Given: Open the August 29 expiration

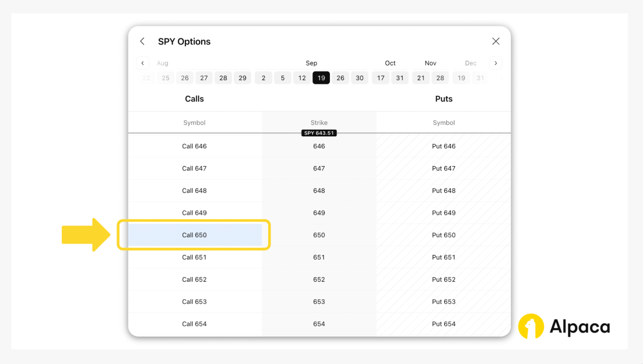Looking at the screenshot, I should [x=242, y=77].
